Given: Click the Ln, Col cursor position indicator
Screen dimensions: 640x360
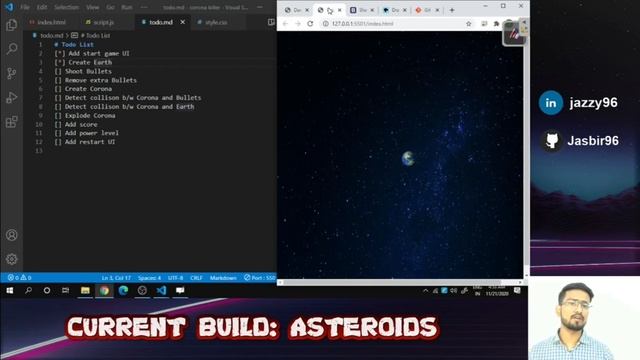Looking at the screenshot, I should (116, 278).
